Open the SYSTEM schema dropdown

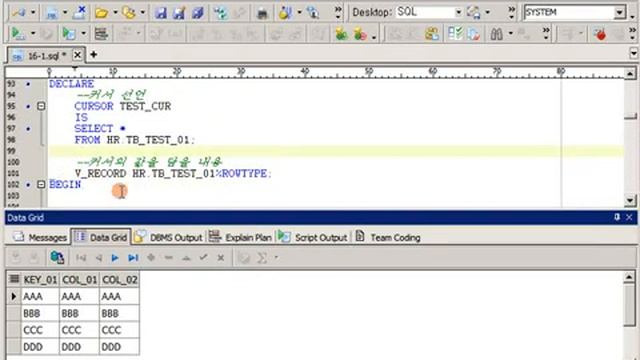pos(620,12)
